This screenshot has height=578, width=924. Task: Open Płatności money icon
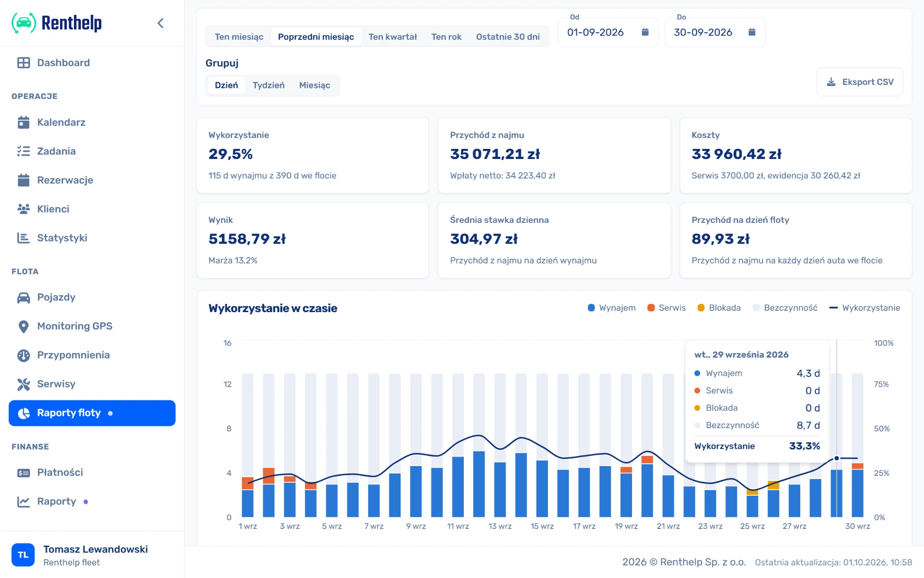[24, 473]
